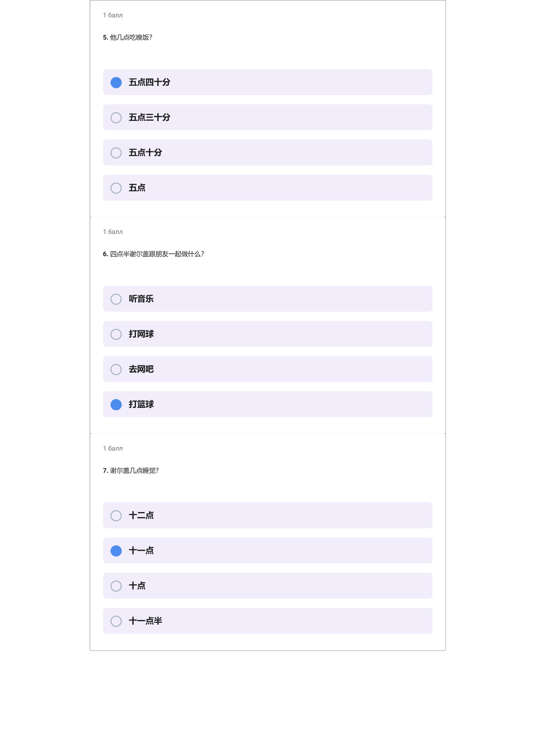534x756 pixels.
Task: Select the radio button for 五点四十分
Action: click(116, 82)
